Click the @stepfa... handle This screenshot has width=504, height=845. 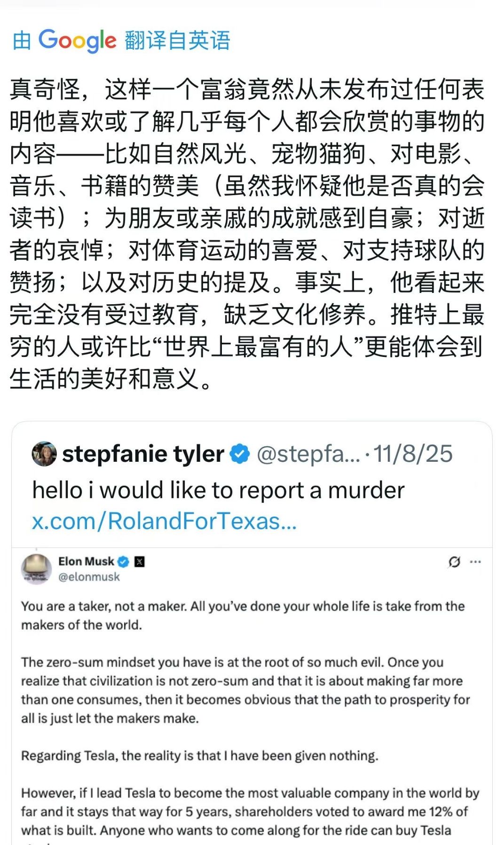pyautogui.click(x=308, y=454)
